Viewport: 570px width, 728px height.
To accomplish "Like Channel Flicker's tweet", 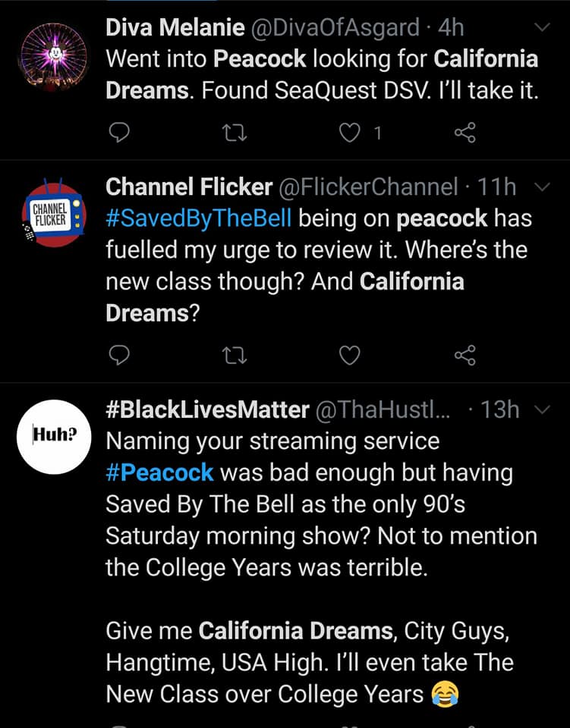I will [349, 356].
